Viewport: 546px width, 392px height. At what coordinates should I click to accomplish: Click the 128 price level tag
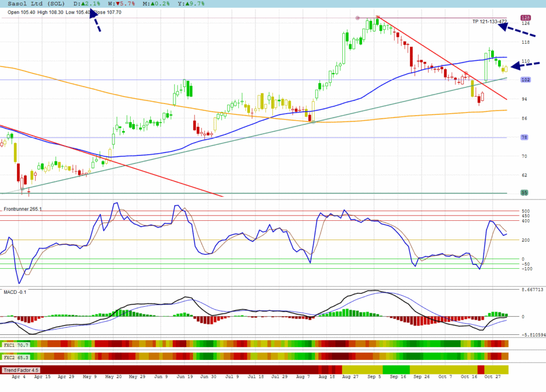pyautogui.click(x=525, y=18)
